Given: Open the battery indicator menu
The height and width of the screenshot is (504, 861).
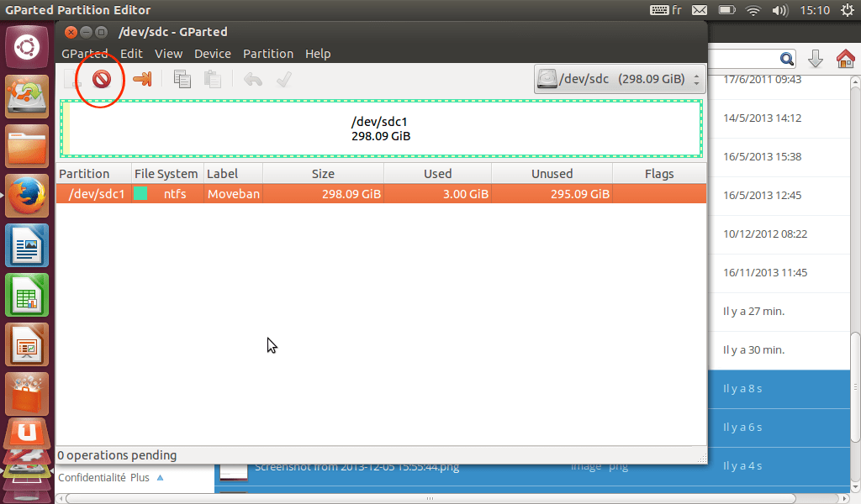Looking at the screenshot, I should click(x=726, y=10).
